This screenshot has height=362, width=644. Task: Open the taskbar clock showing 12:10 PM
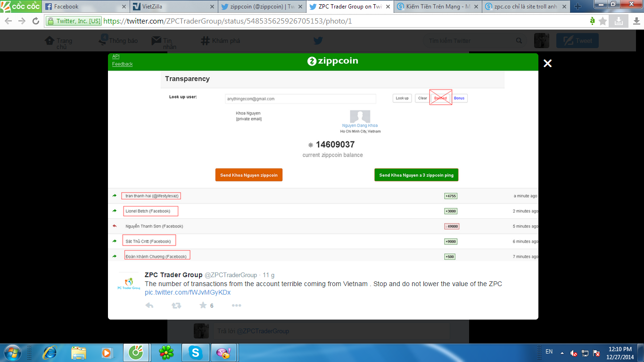(620, 353)
